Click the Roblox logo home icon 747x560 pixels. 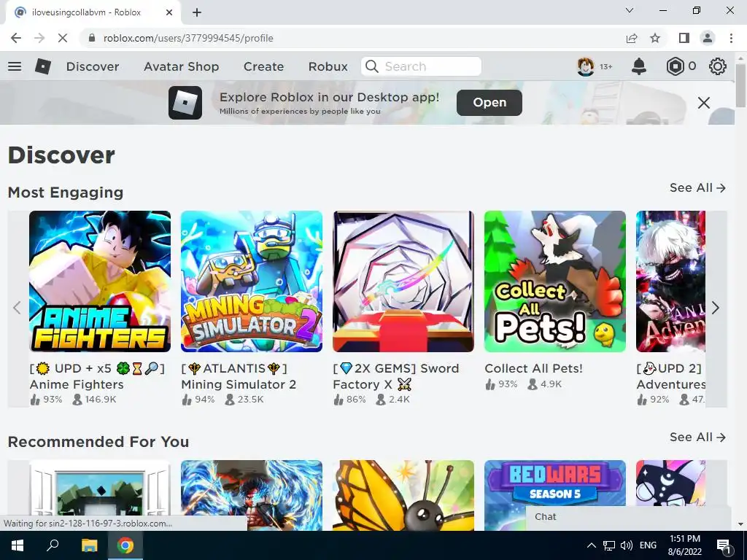click(x=43, y=66)
